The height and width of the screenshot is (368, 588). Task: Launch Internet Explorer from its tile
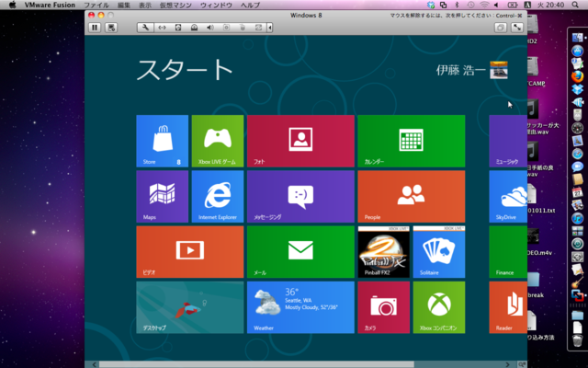click(x=218, y=196)
